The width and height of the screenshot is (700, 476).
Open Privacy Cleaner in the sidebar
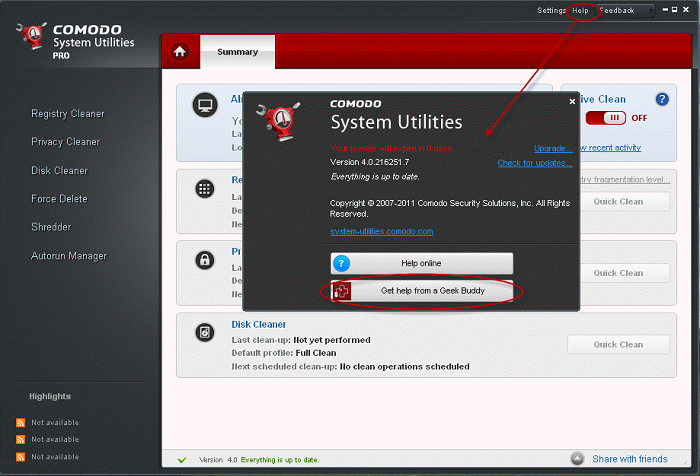click(66, 142)
